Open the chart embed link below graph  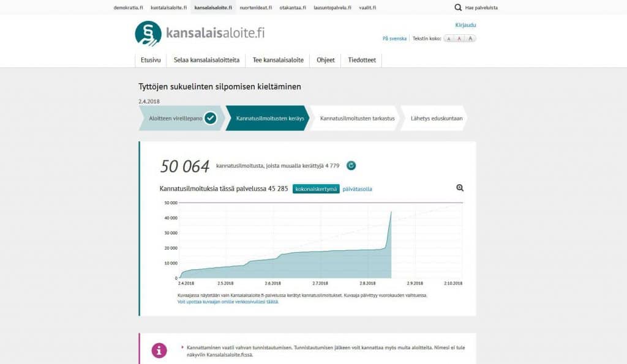coord(228,302)
